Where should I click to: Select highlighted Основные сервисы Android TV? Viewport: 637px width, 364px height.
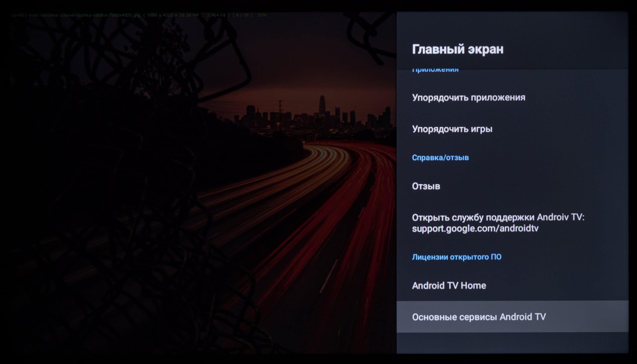(x=478, y=317)
